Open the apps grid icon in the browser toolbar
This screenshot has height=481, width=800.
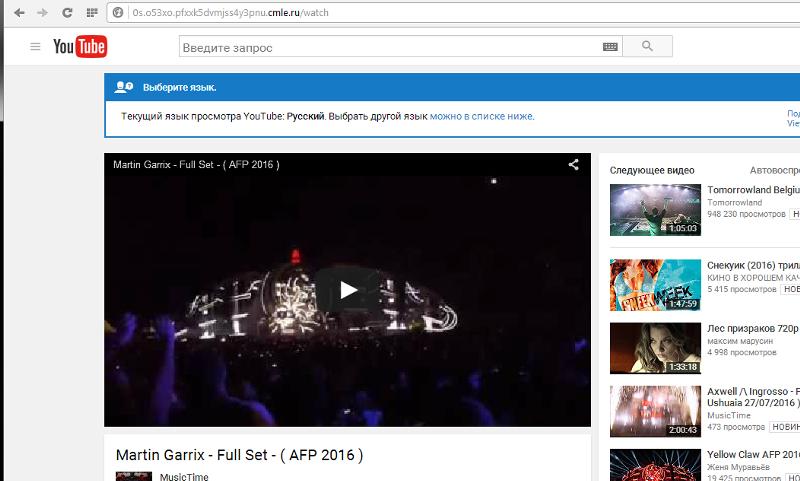click(92, 13)
